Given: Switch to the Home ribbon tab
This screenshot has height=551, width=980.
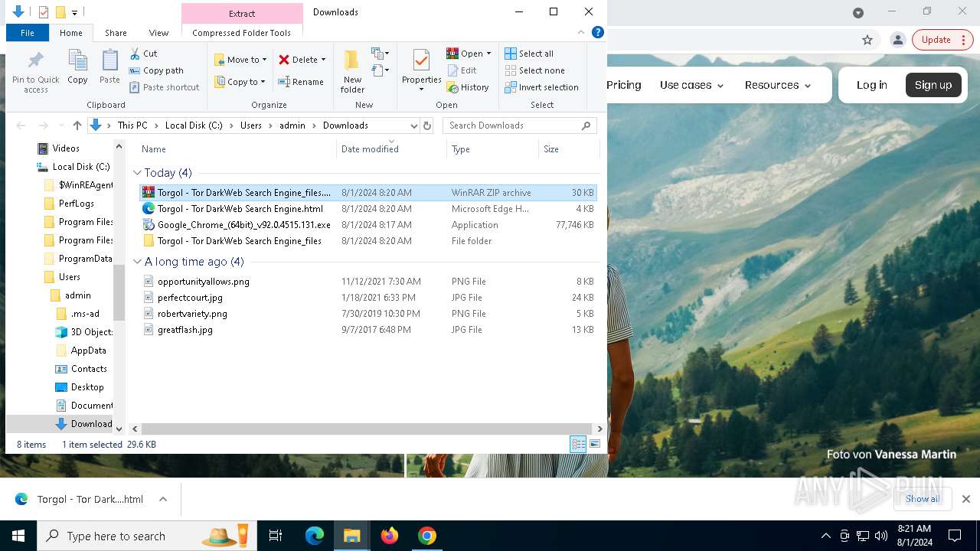Looking at the screenshot, I should pos(71,33).
